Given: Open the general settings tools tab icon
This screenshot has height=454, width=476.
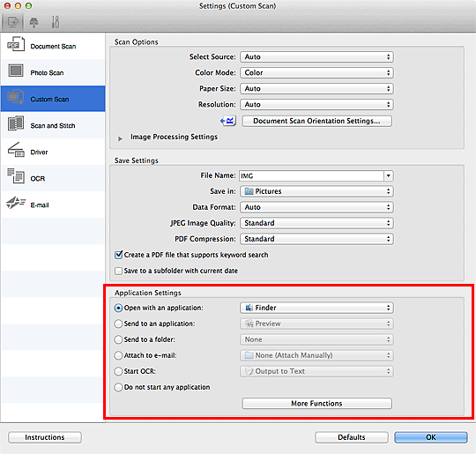Looking at the screenshot, I should (x=56, y=22).
